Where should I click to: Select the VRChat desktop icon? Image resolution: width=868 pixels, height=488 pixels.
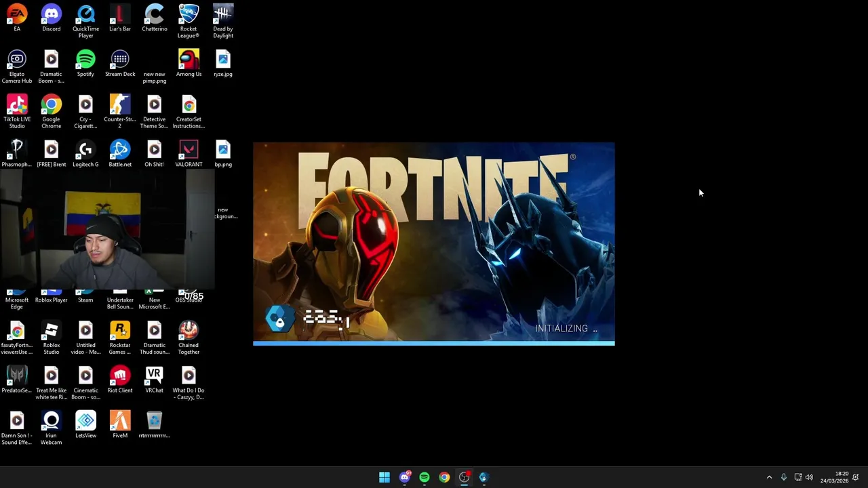coord(154,380)
